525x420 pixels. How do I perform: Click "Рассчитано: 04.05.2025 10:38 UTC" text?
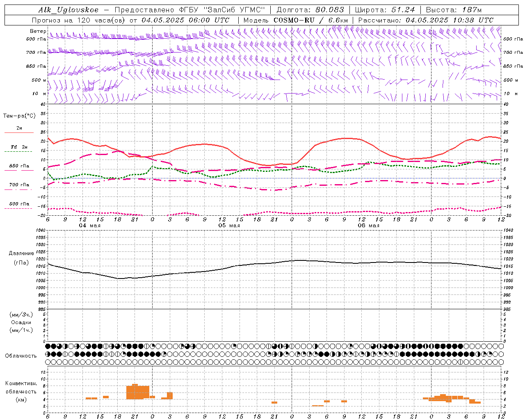pos(426,20)
